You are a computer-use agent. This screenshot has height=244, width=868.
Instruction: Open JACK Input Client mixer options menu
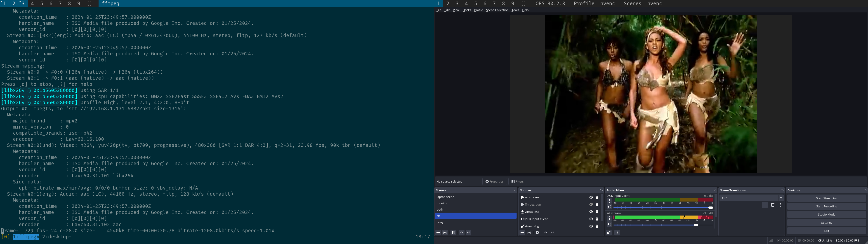609,201
